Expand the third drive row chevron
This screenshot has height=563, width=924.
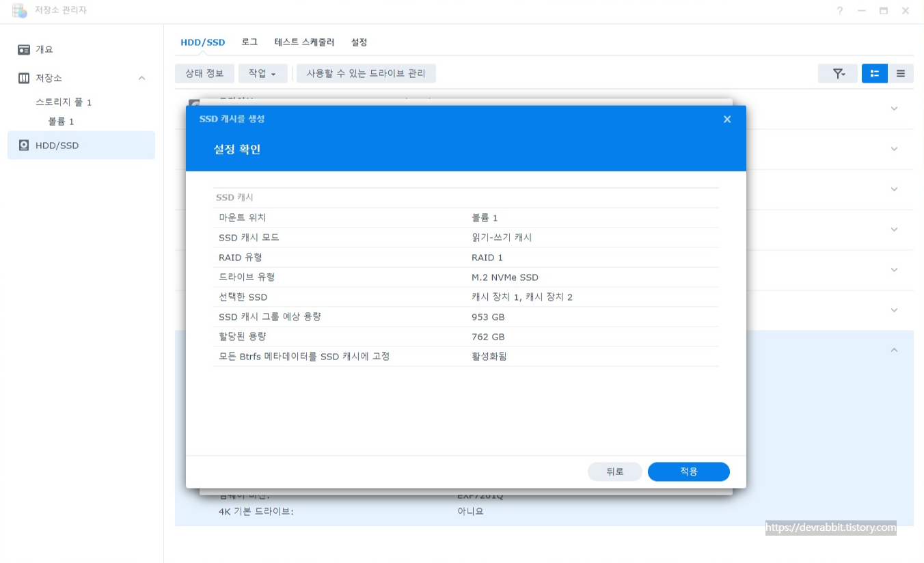[894, 189]
